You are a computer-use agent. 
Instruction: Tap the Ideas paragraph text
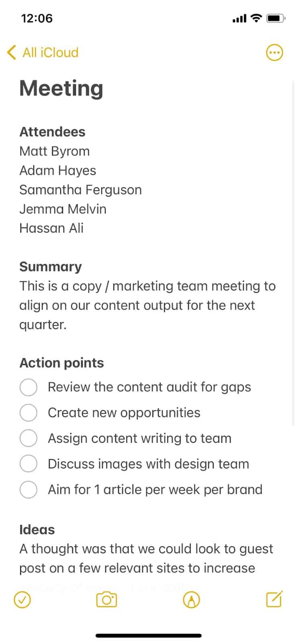click(145, 558)
